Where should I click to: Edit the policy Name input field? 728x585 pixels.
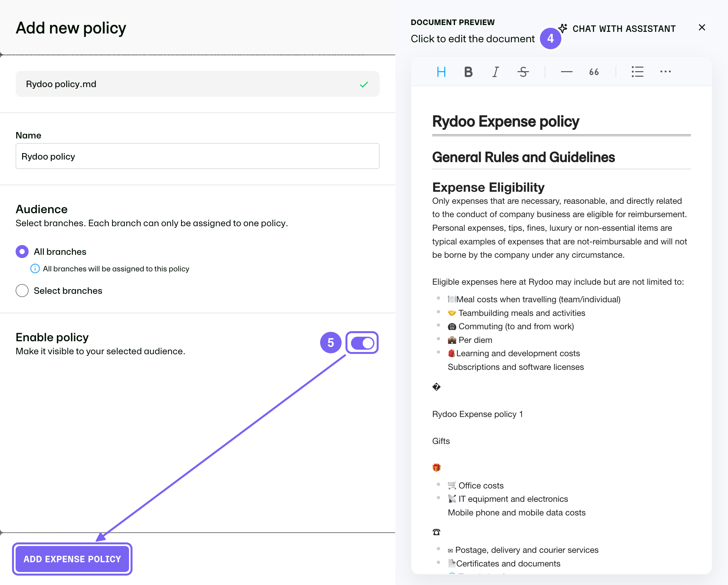pos(197,156)
